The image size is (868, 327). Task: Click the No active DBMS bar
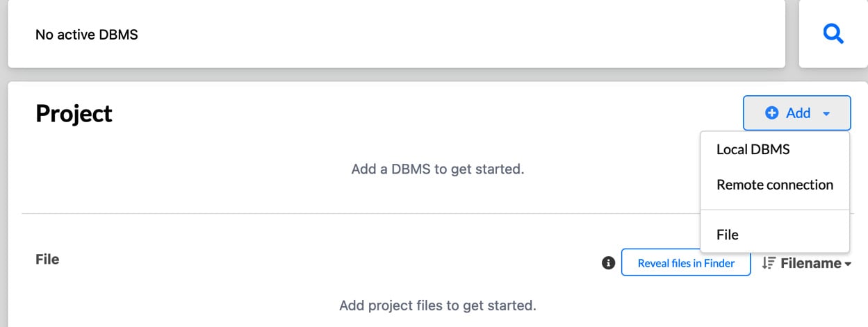396,34
